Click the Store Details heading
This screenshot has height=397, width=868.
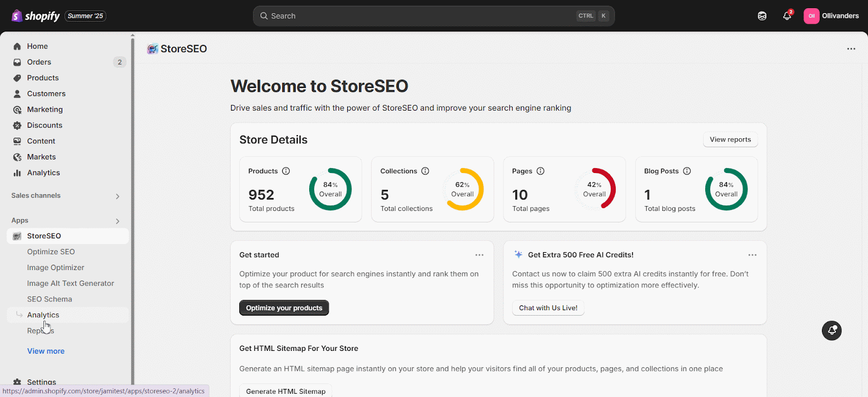click(273, 140)
